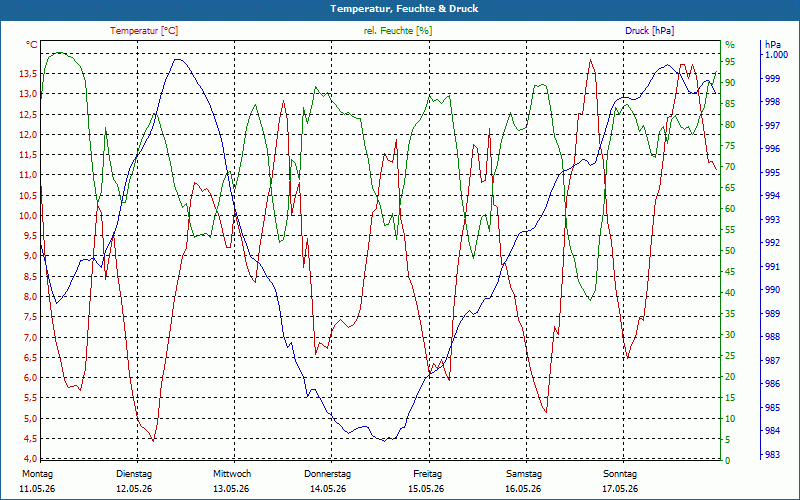Click the blue 'Druck [hPa]' legend label
This screenshot has width=800, height=500.
(x=649, y=31)
